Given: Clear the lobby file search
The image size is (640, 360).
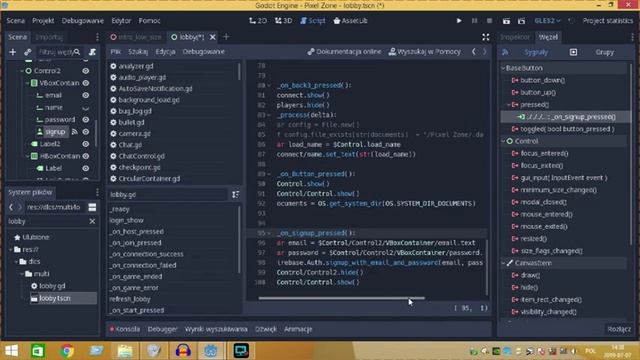Looking at the screenshot, I should (x=92, y=221).
